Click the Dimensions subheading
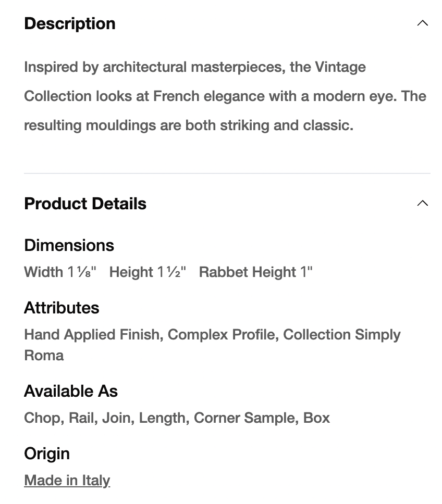 pyautogui.click(x=69, y=245)
